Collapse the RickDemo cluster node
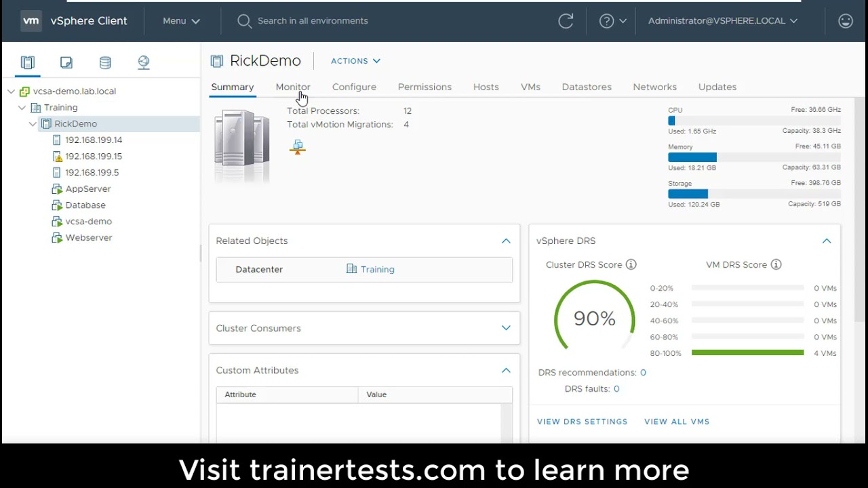This screenshot has width=868, height=488. 33,123
